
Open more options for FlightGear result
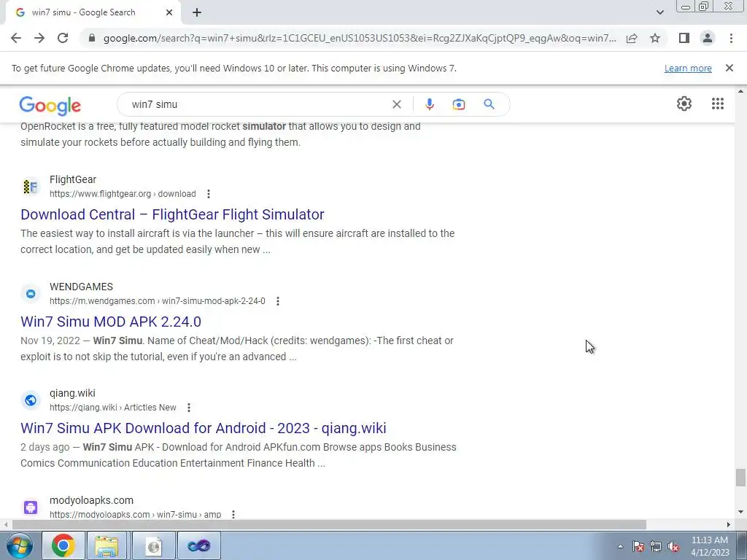tap(208, 194)
